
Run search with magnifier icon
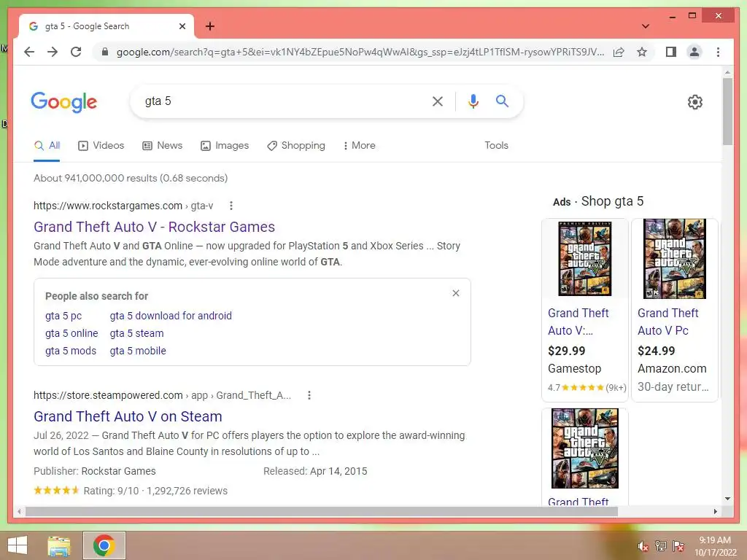[502, 101]
